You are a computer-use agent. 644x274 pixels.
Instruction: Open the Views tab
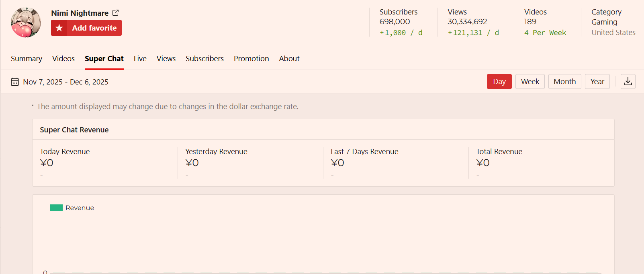point(166,58)
